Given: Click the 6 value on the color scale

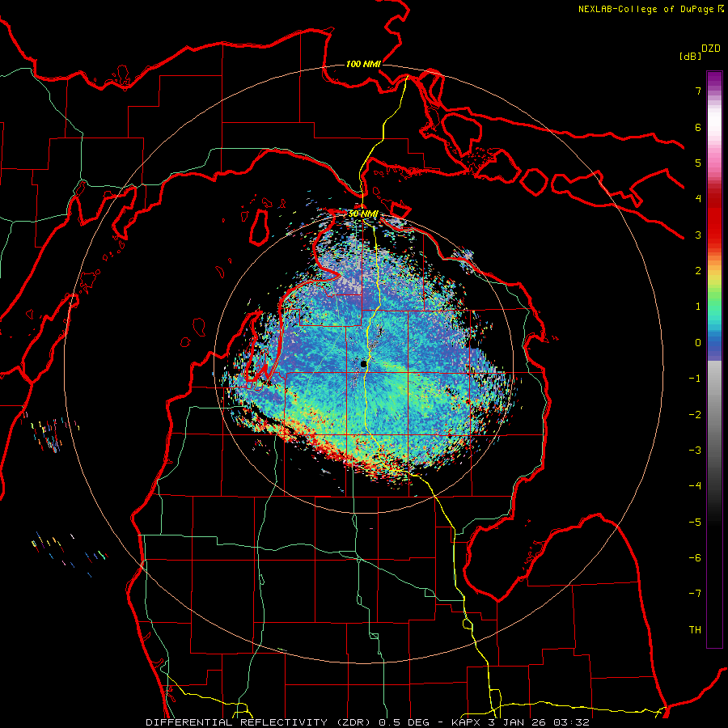Looking at the screenshot, I should coord(698,127).
